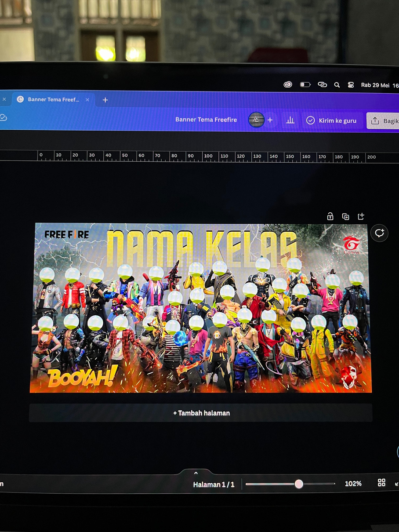Lock the page using padlock icon
The width and height of the screenshot is (399, 532).
[x=330, y=216]
